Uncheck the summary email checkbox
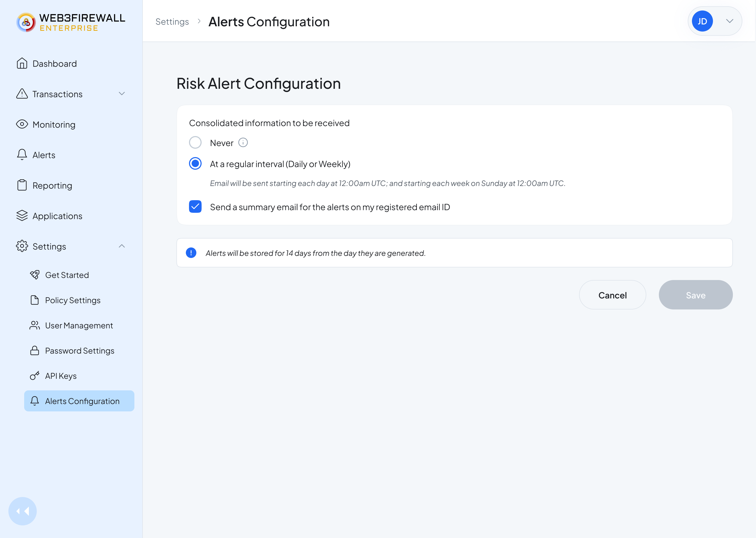The width and height of the screenshot is (756, 538). click(x=195, y=207)
